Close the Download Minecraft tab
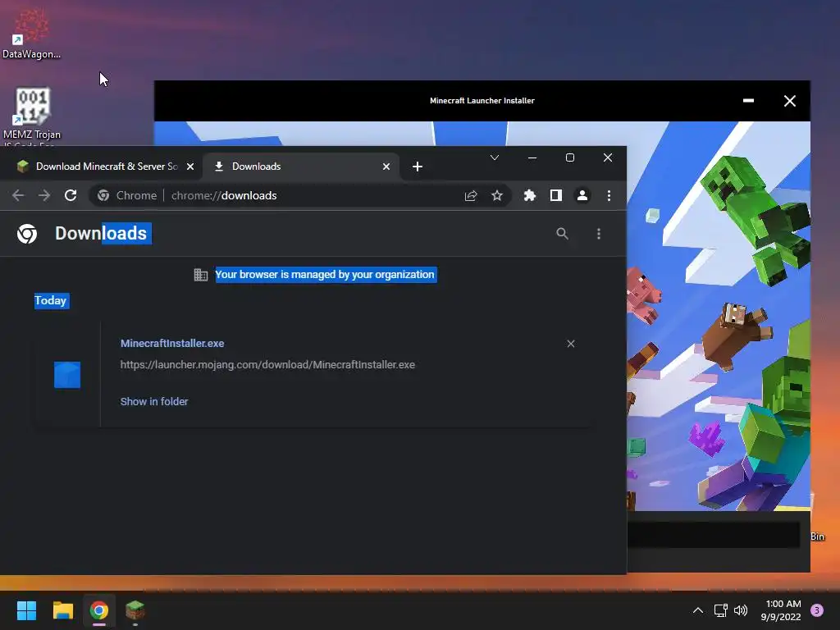The image size is (840, 630). click(190, 167)
